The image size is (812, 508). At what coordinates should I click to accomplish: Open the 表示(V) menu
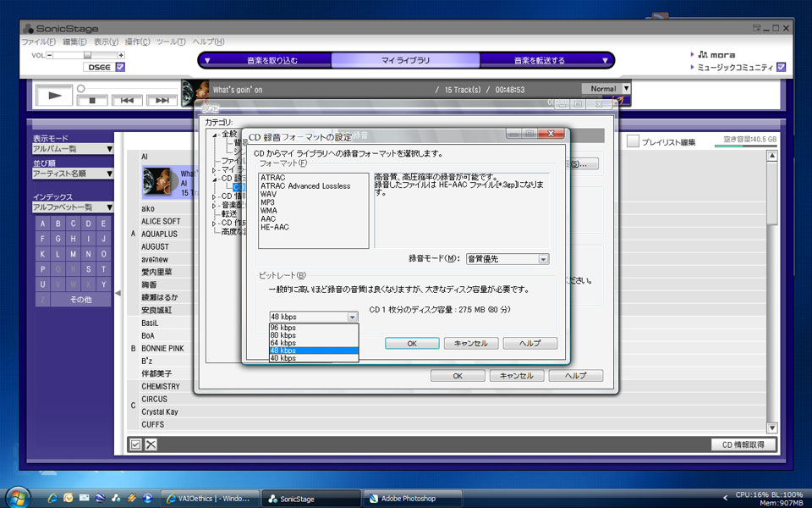click(107, 41)
